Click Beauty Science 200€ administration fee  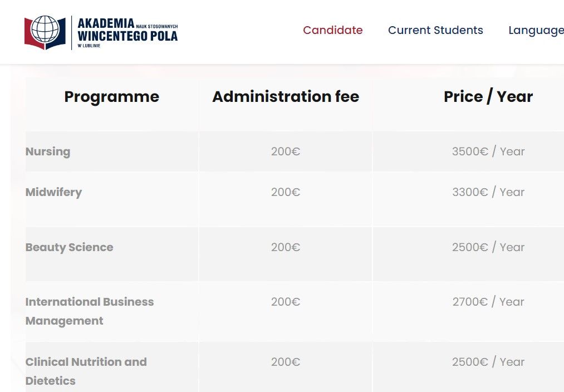click(285, 247)
